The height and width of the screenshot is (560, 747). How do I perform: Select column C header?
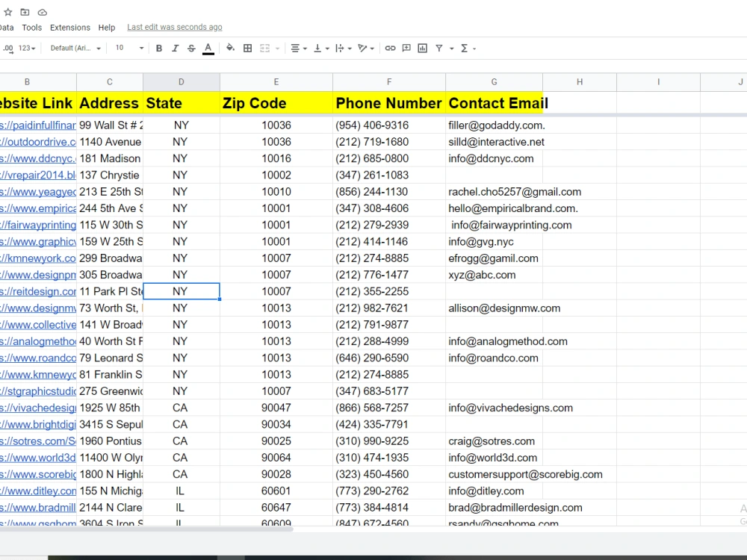pos(110,82)
